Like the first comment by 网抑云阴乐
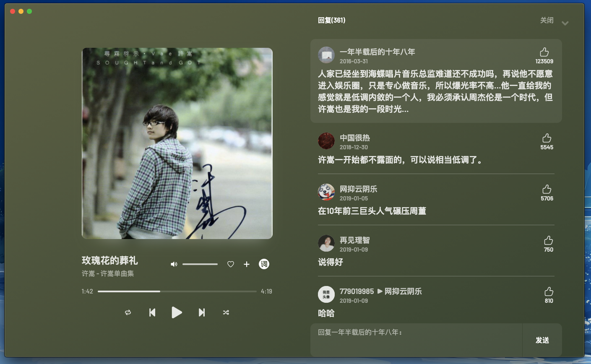This screenshot has width=591, height=364. point(547,189)
